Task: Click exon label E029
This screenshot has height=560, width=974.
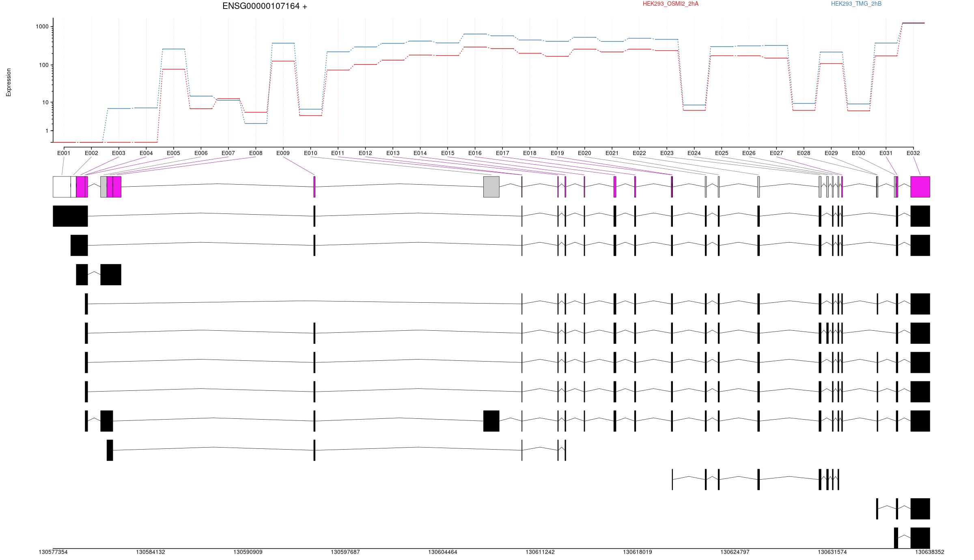Action: pos(831,153)
